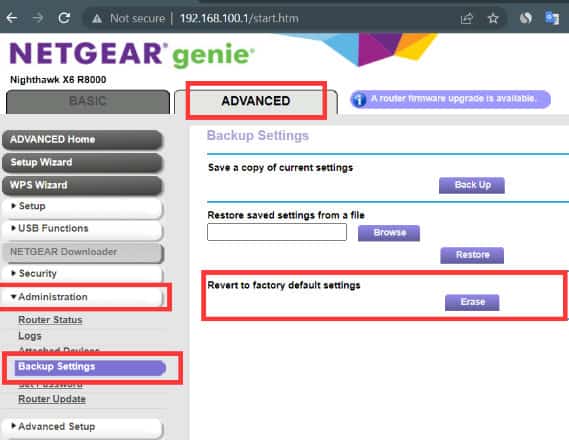Go back using browser back arrow

pos(12,18)
